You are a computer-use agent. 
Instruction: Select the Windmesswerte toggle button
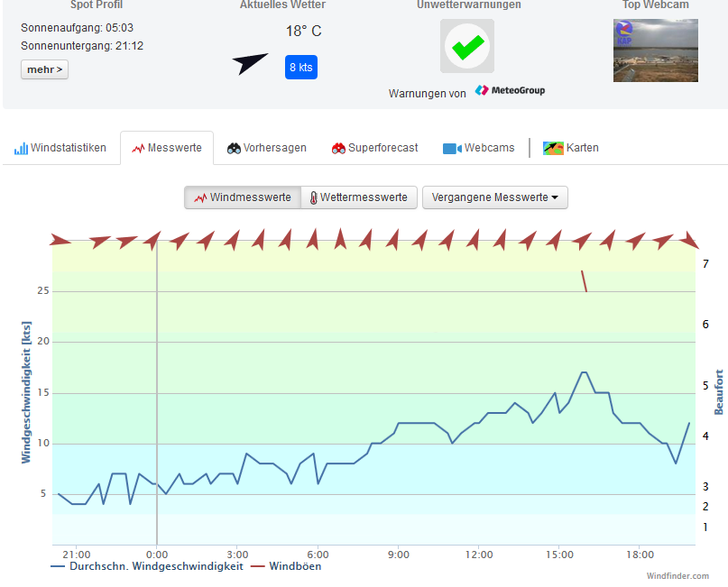point(243,197)
